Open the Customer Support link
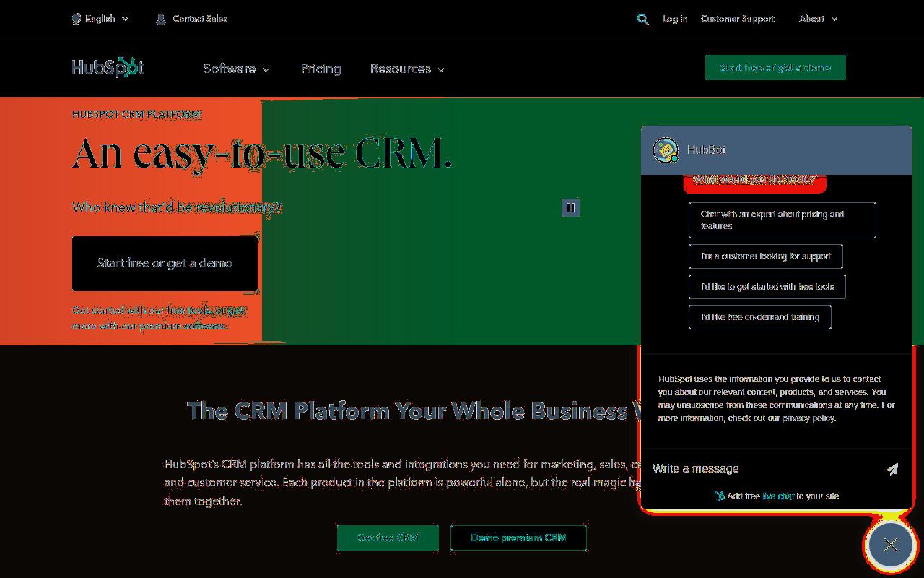924x578 pixels. coord(737,19)
